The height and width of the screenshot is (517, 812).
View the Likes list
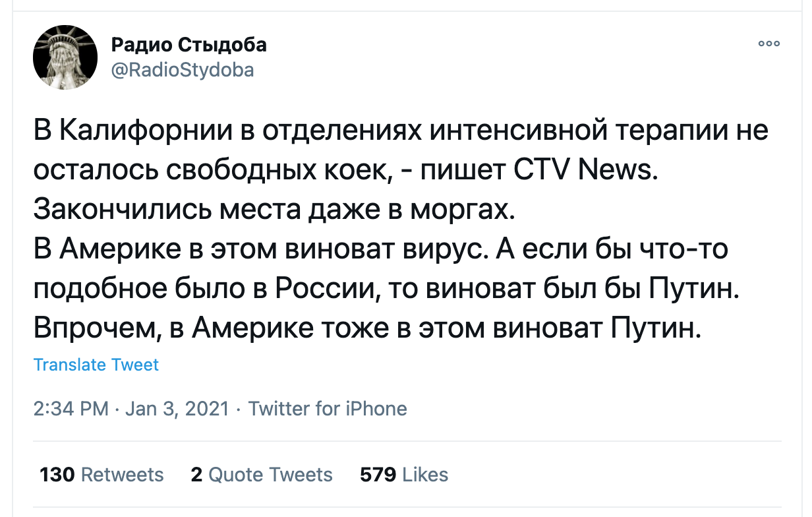click(404, 475)
